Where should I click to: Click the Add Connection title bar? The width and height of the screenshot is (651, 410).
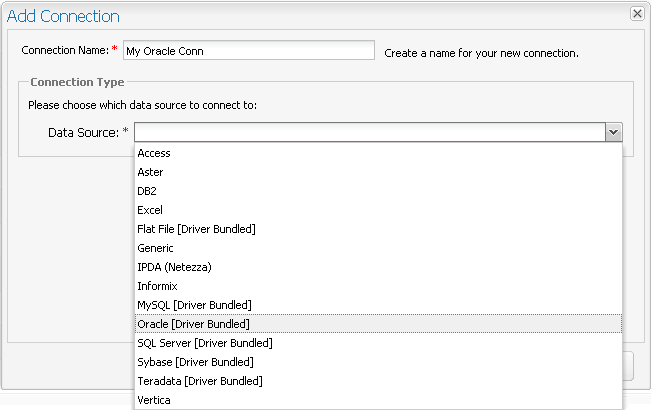pyautogui.click(x=300, y=15)
